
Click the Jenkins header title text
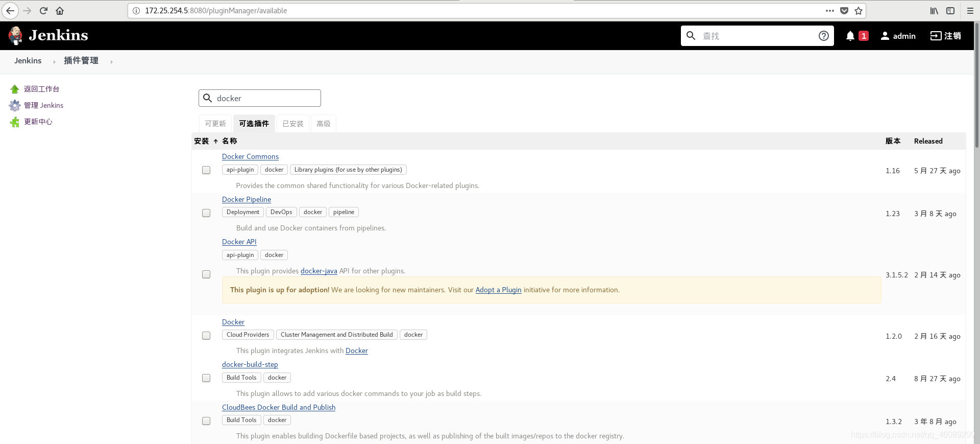pos(59,35)
